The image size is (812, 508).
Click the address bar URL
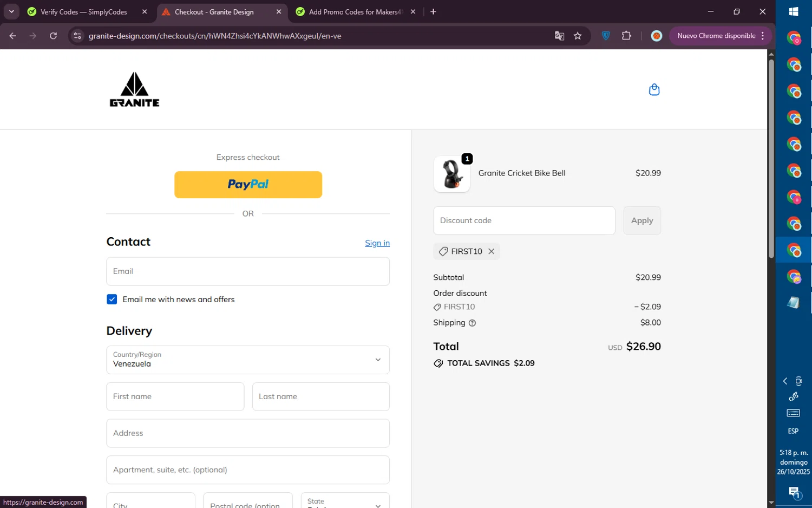tap(215, 36)
